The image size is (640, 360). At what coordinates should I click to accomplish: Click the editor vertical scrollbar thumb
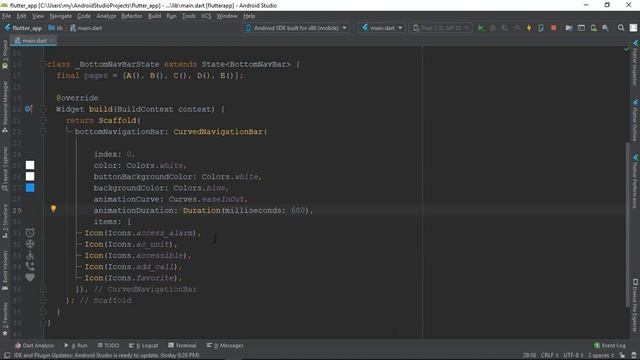(x=627, y=225)
